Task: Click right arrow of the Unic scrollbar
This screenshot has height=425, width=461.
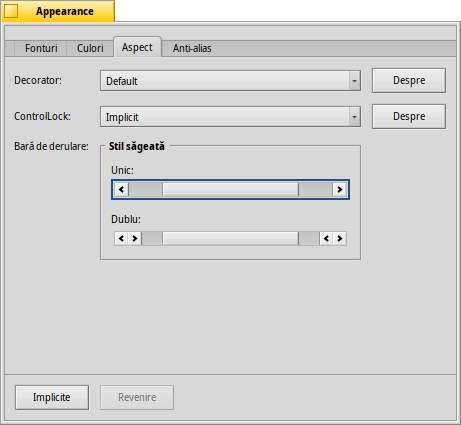Action: pyautogui.click(x=339, y=190)
